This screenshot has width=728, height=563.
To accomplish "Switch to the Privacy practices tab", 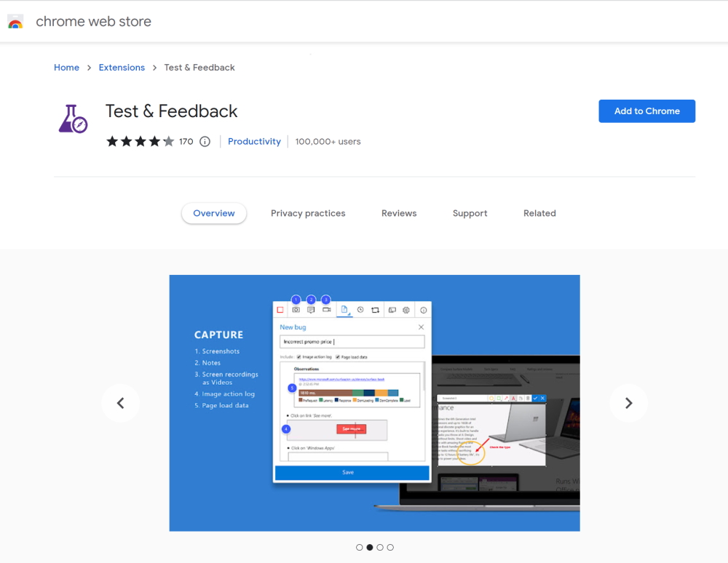I will (308, 213).
